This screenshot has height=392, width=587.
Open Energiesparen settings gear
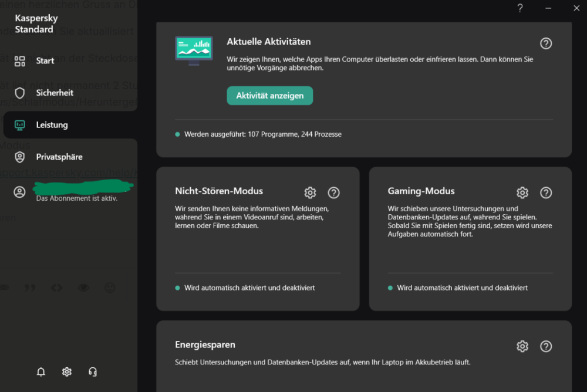522,346
